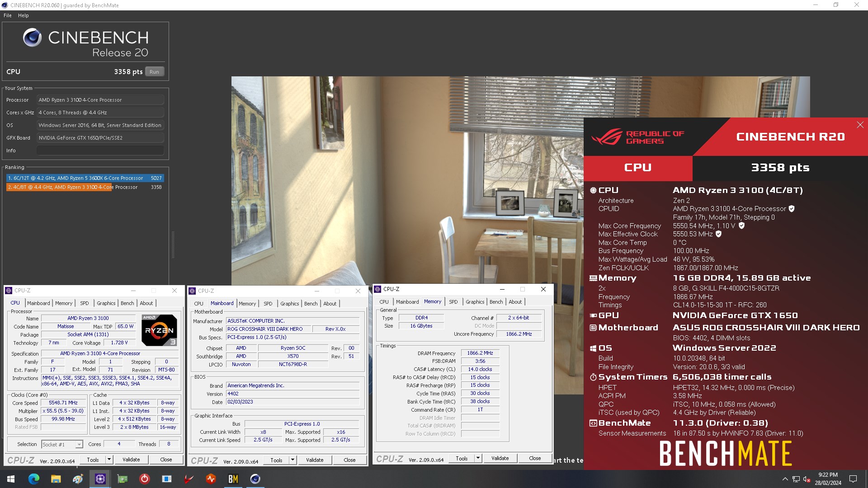Open the Windows Start menu

tap(11, 479)
